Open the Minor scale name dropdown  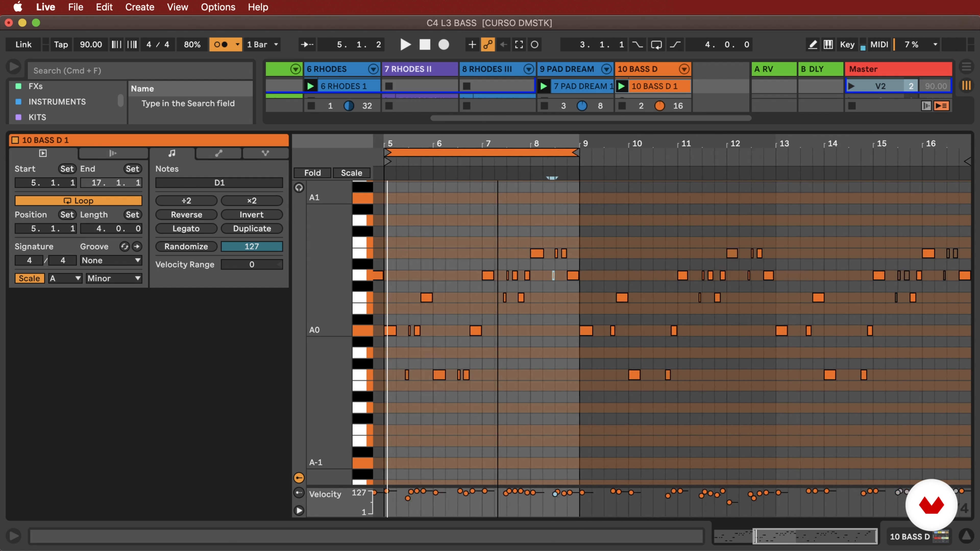tap(114, 278)
